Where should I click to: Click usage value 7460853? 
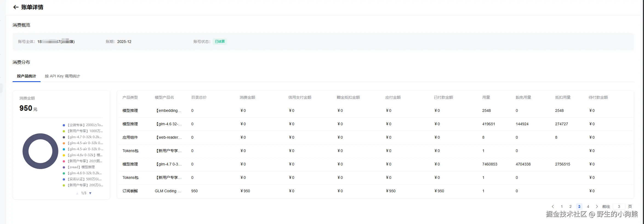tap(490, 164)
